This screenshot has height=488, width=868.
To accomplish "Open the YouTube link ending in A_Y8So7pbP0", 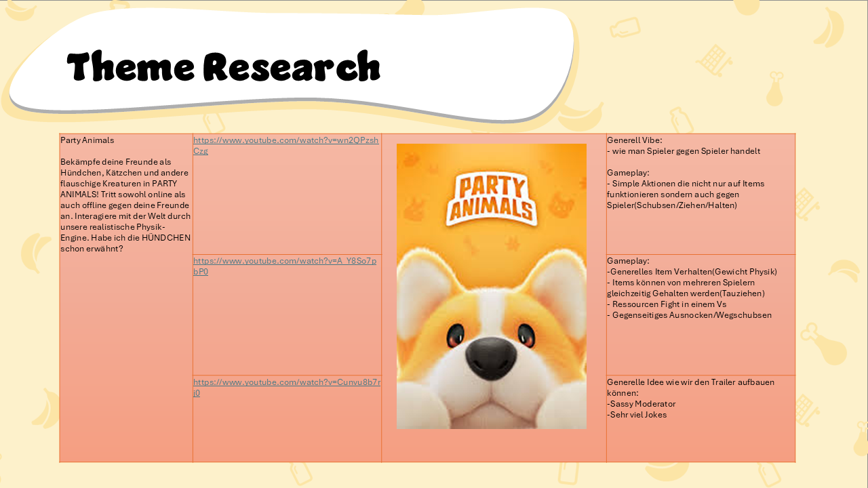I will [285, 266].
